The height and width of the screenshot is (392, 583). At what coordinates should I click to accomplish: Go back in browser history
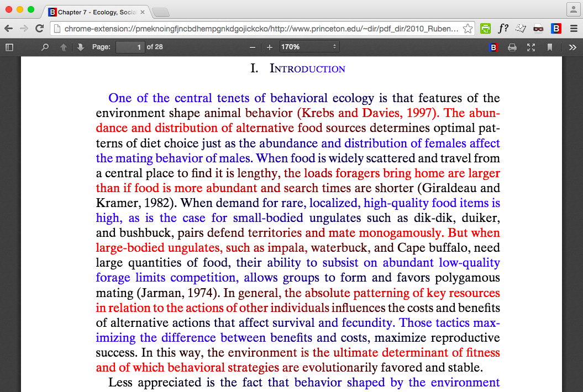click(8, 29)
